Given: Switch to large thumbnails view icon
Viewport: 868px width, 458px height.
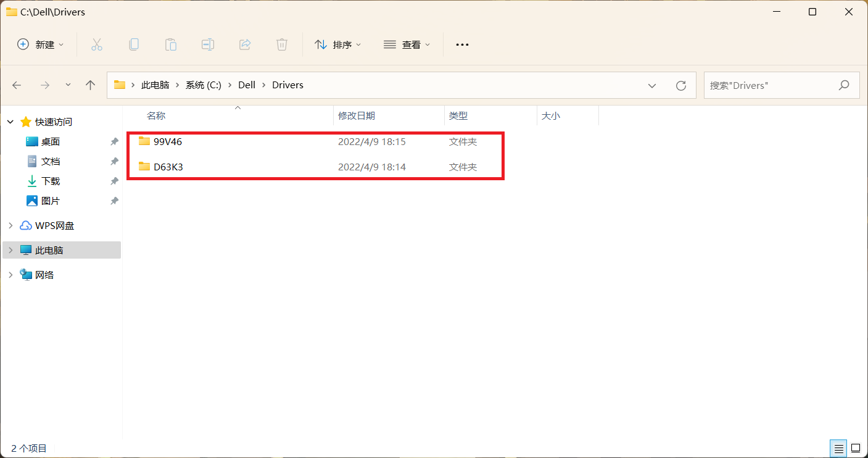Looking at the screenshot, I should coord(856,448).
